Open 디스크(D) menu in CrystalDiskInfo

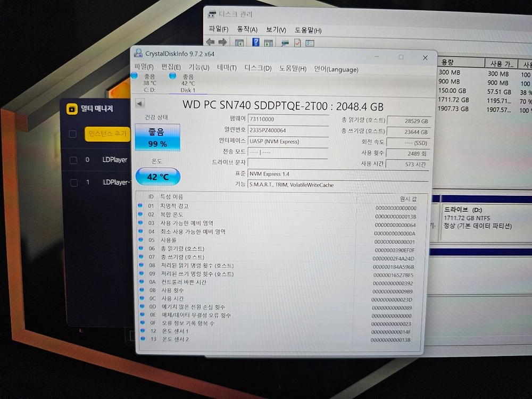pyautogui.click(x=258, y=68)
